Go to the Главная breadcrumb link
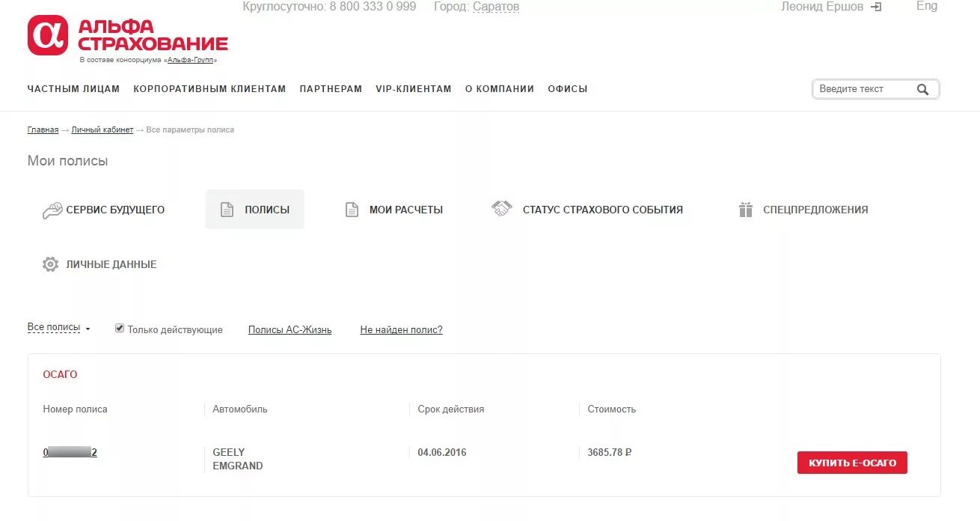Viewport: 980px width, 521px height. [x=43, y=130]
